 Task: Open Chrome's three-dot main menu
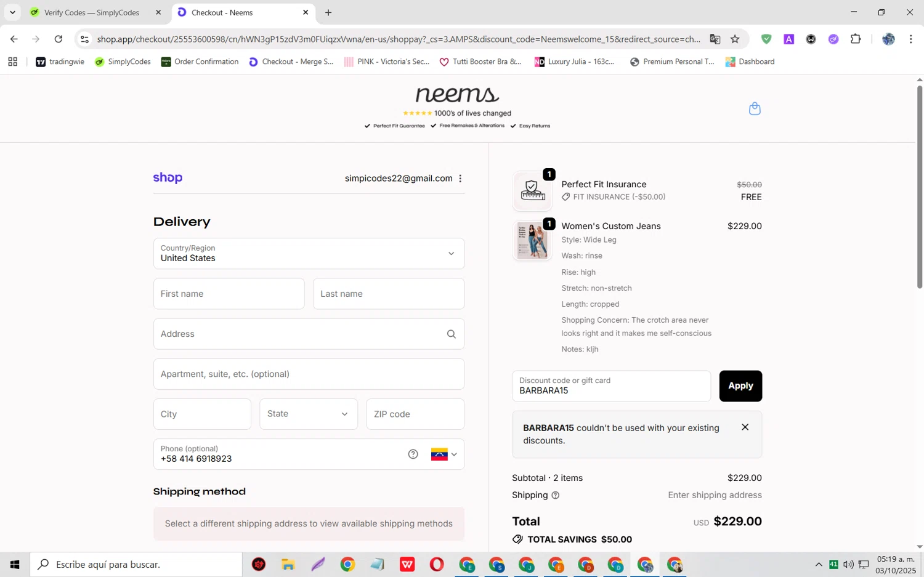[x=910, y=39]
